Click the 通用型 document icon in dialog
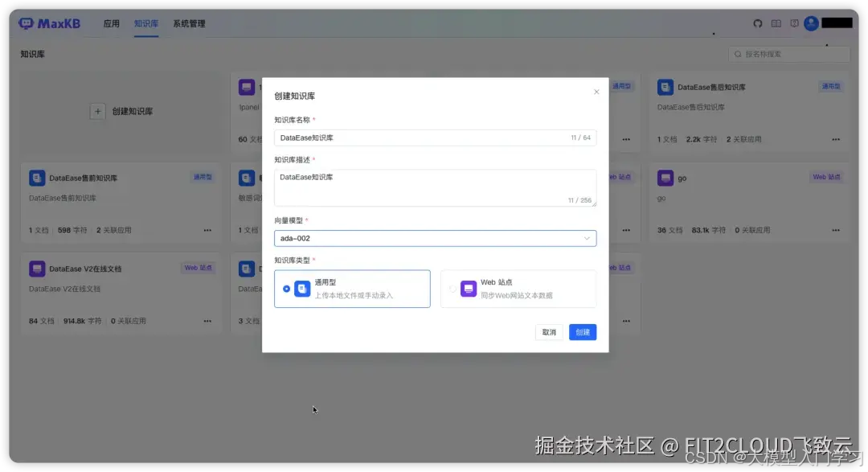Viewport: 868px width, 472px height. (x=302, y=289)
